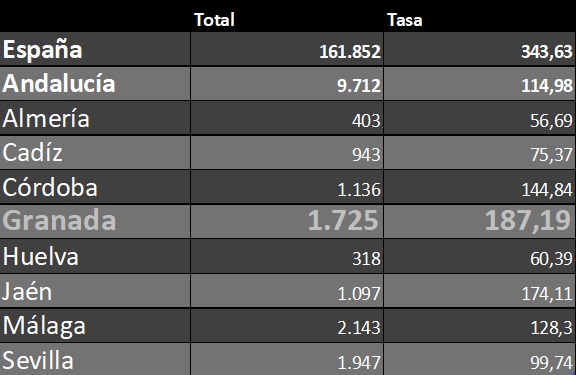Select the Huelva row label
Image resolution: width=576 pixels, height=375 pixels.
click(x=41, y=256)
